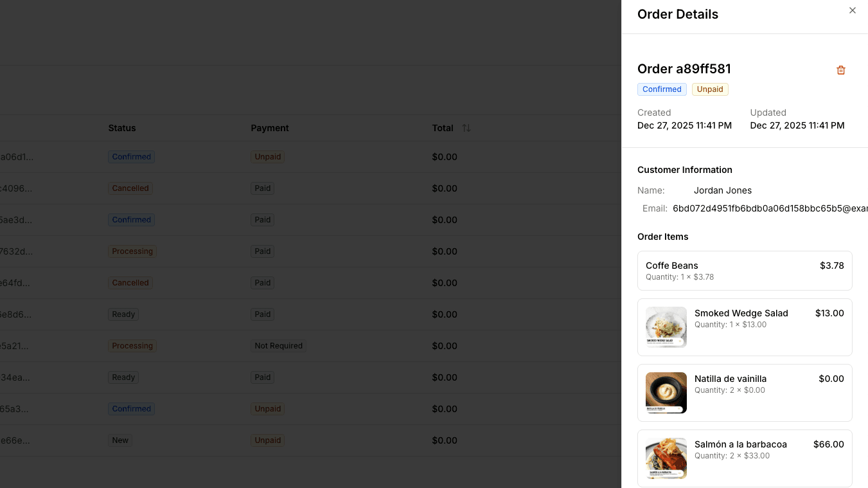Click the Payment column header
Viewport: 868px width, 488px height.
270,128
